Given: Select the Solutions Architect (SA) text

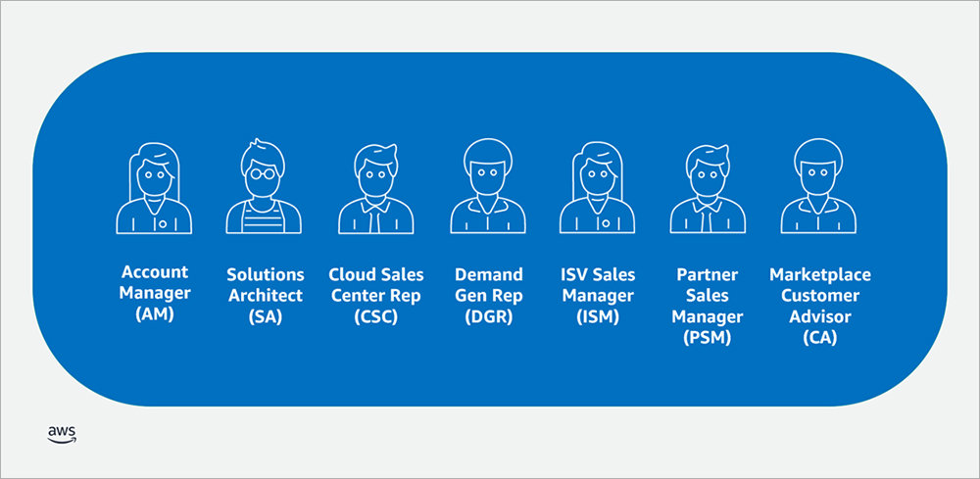Looking at the screenshot, I should (x=265, y=295).
